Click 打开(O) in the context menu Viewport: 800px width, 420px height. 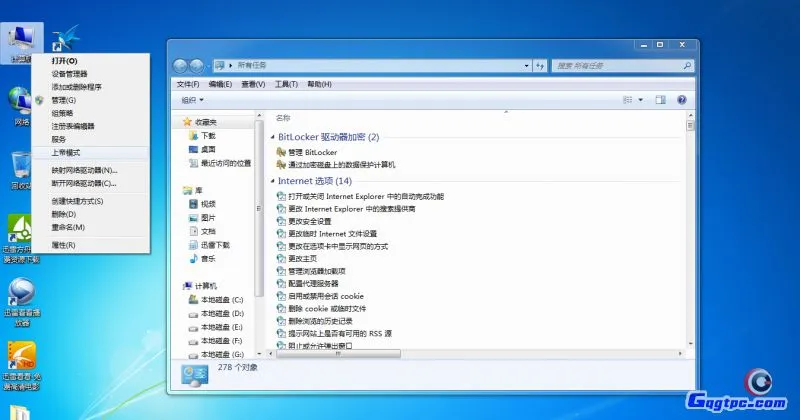(91, 61)
